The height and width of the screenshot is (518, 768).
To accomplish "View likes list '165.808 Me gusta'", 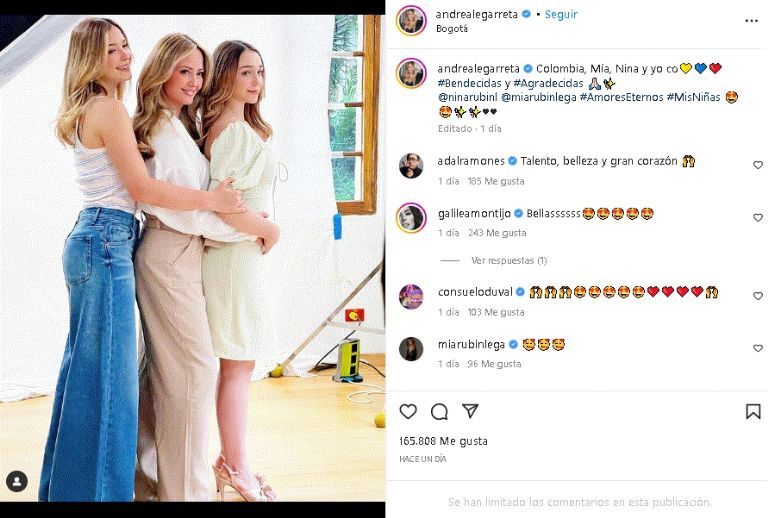I will coord(444,440).
